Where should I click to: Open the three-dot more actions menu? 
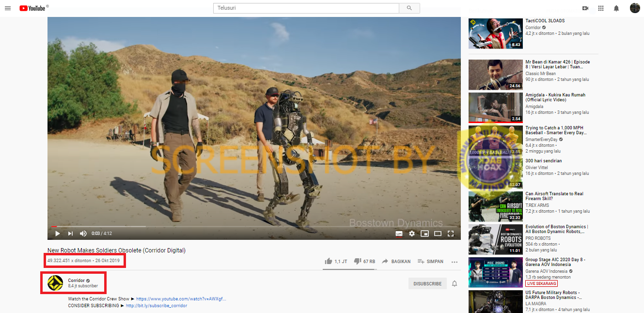[454, 262]
